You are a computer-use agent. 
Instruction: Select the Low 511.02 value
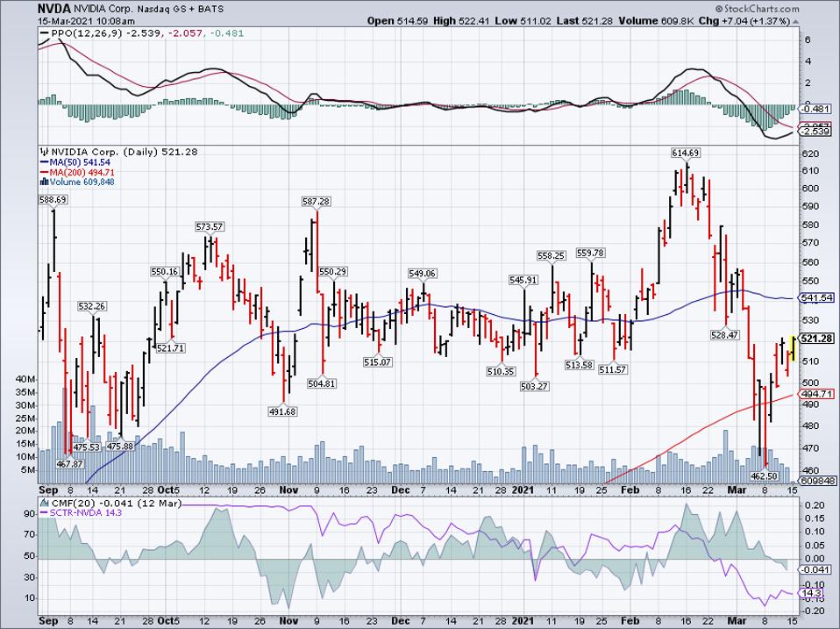[x=523, y=21]
